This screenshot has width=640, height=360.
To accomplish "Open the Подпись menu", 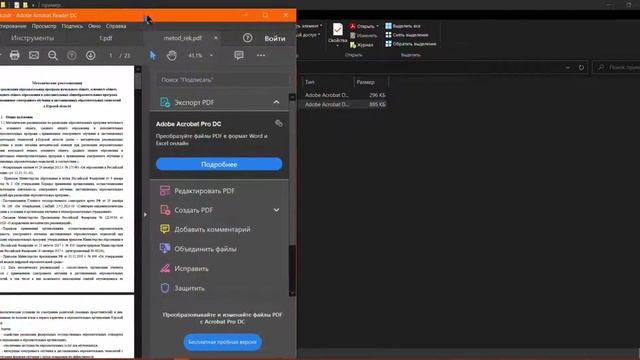I will click(x=72, y=26).
